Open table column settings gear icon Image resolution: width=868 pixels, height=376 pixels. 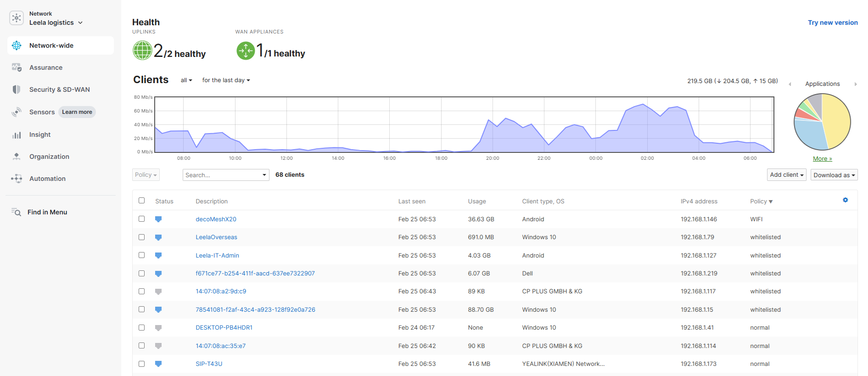click(845, 200)
